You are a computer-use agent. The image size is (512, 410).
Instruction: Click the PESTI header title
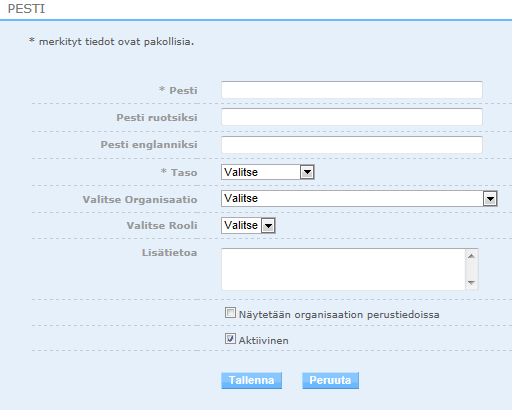pos(26,9)
